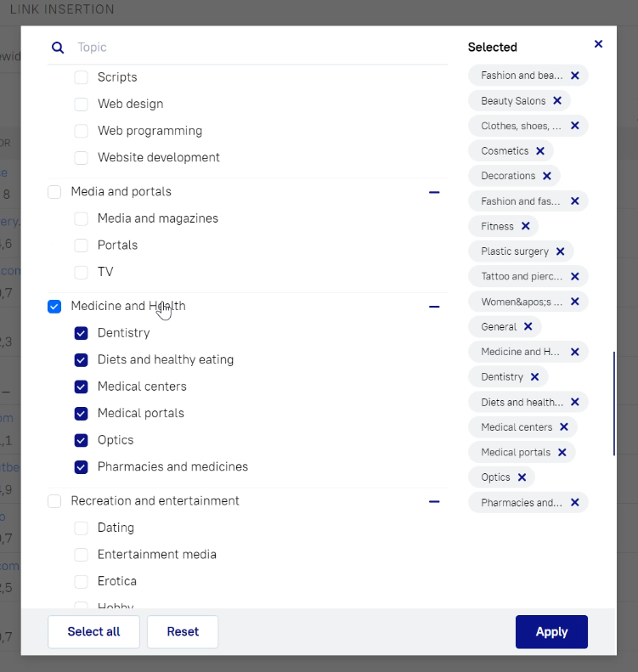Remove the Fashion and bea... tag

(575, 76)
